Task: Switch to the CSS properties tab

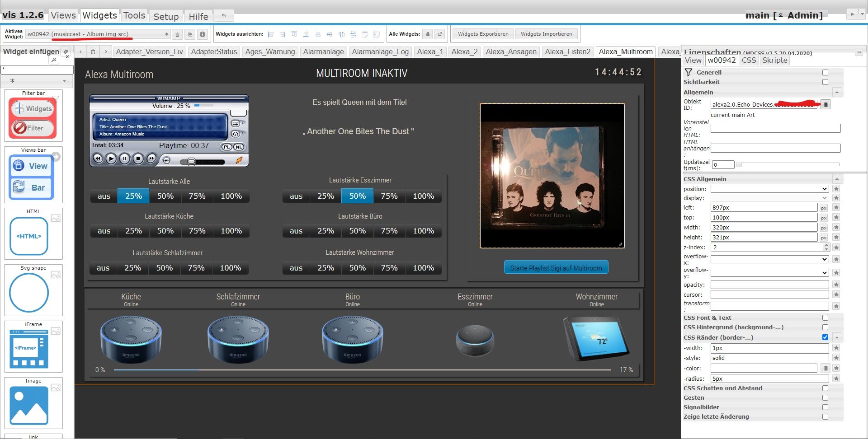Action: point(749,60)
